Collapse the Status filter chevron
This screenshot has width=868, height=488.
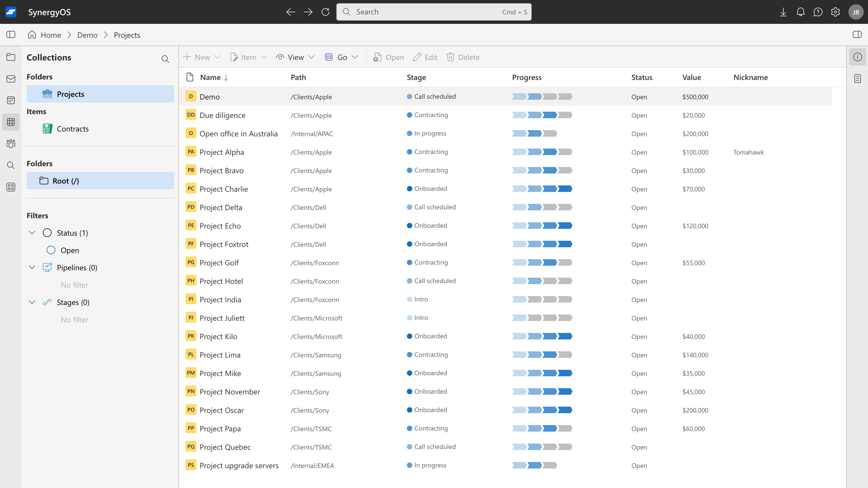coord(32,233)
